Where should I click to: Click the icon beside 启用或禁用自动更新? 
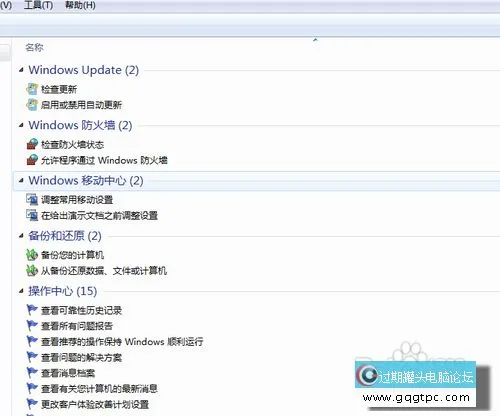click(32, 105)
